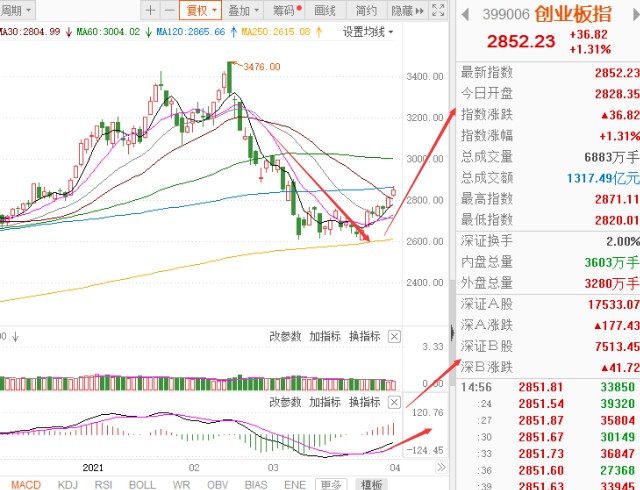The width and height of the screenshot is (640, 490).
Task: Toggle the 隐藏 hide panel button
Action: (407, 10)
